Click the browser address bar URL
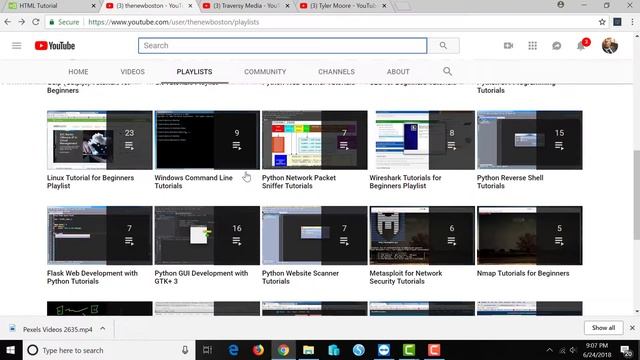Screen dimensions: 640x360 (173, 22)
